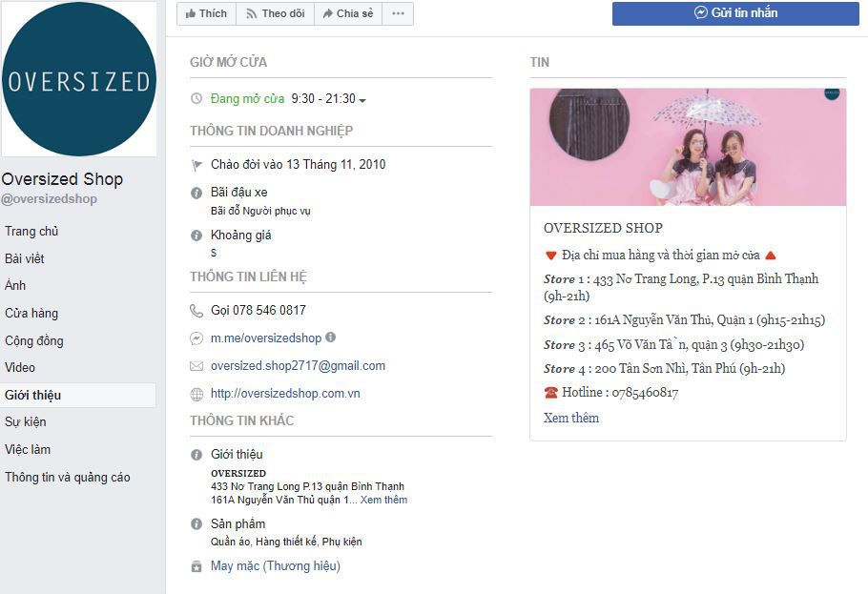Click the Thích (Like) button
Viewport: 868px width, 594px height.
pyautogui.click(x=206, y=14)
